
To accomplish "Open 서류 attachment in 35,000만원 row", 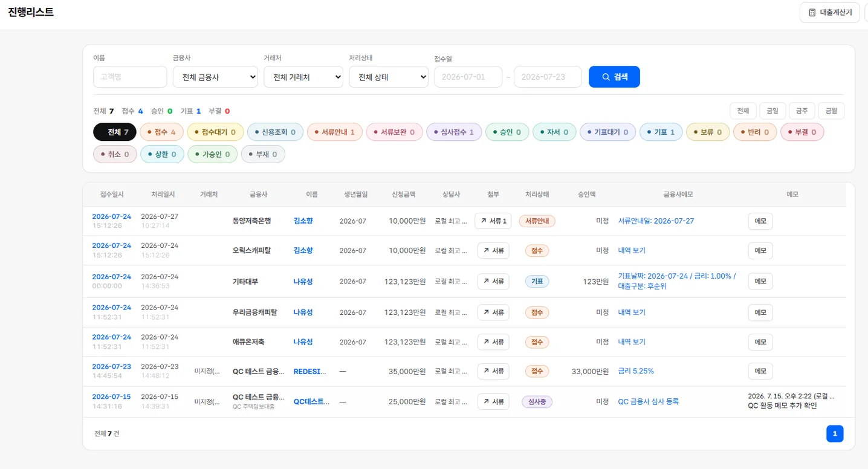I will [493, 371].
